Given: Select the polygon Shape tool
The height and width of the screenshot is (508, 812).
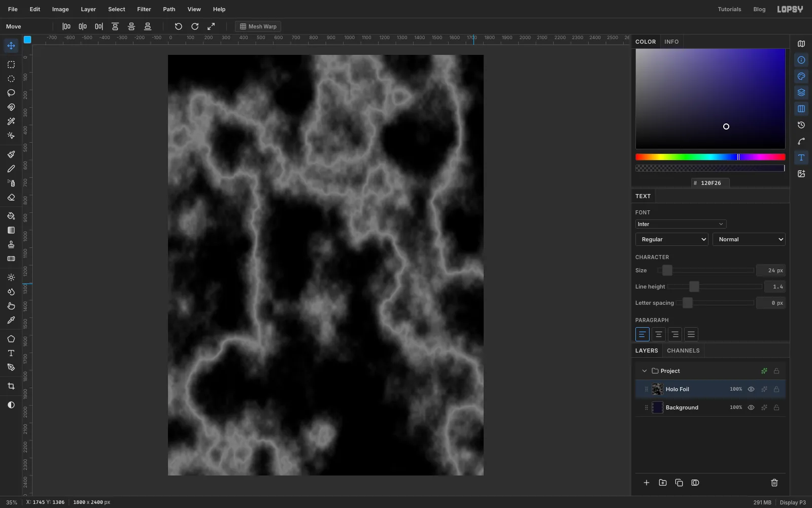Looking at the screenshot, I should (x=11, y=339).
